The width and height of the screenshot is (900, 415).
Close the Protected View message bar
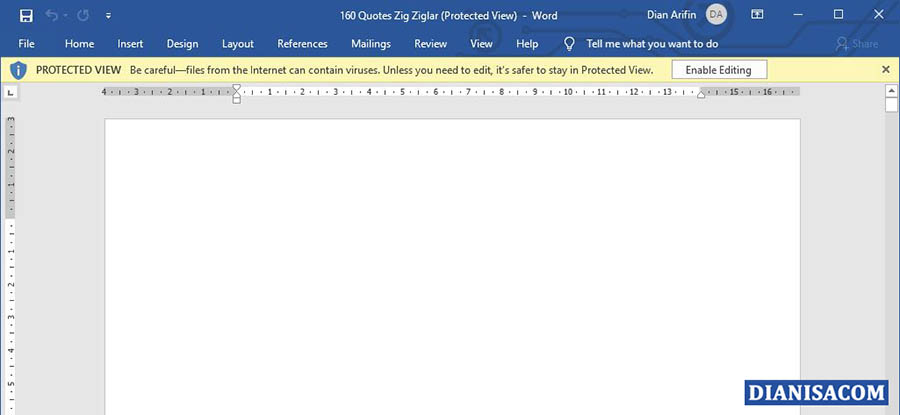pos(886,69)
